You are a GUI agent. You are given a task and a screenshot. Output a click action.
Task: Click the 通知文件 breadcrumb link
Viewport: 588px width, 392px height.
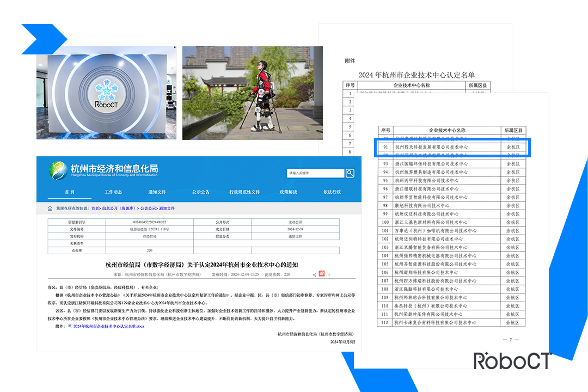(x=167, y=209)
